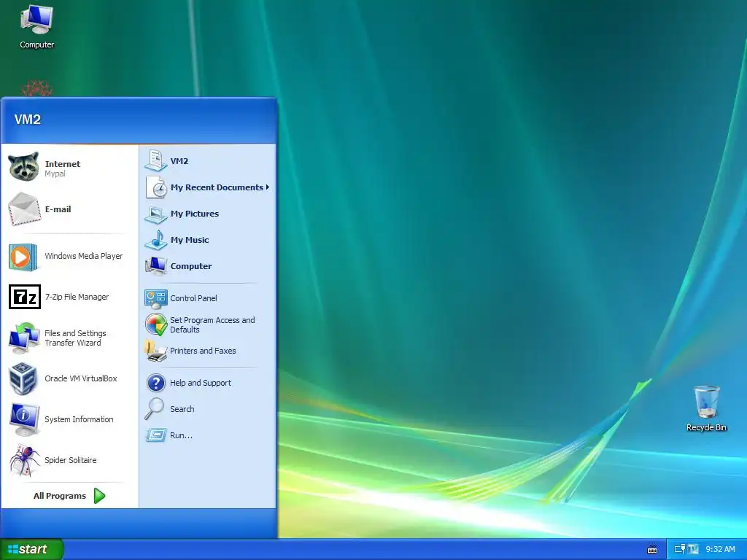747x560 pixels.
Task: Open the VM2 documents folder
Action: (x=207, y=161)
